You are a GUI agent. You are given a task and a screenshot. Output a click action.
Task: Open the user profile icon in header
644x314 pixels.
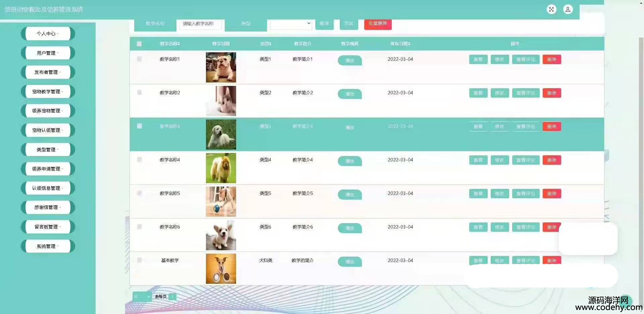pos(568,9)
